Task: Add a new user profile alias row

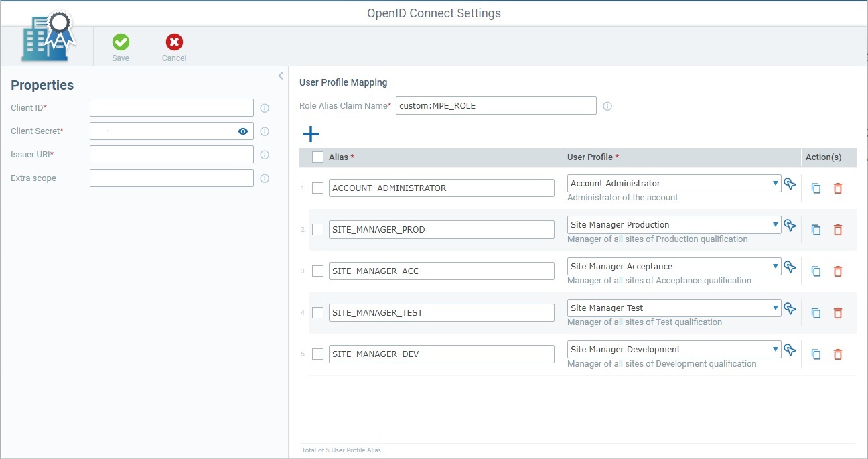Action: (x=311, y=134)
